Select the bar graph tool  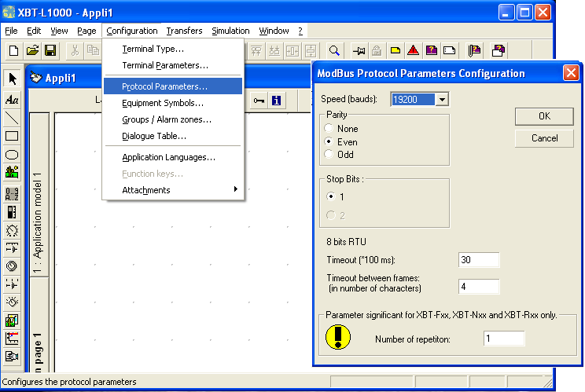pos(12,212)
